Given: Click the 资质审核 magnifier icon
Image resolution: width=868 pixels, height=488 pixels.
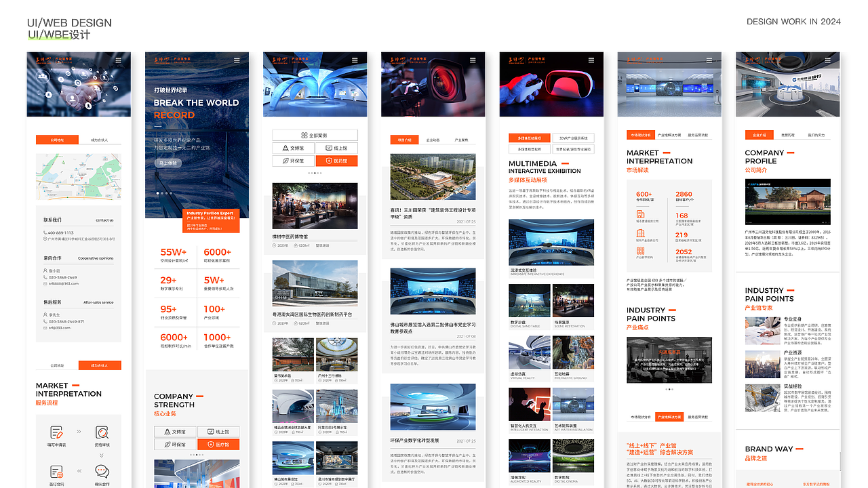Looking at the screenshot, I should (102, 432).
